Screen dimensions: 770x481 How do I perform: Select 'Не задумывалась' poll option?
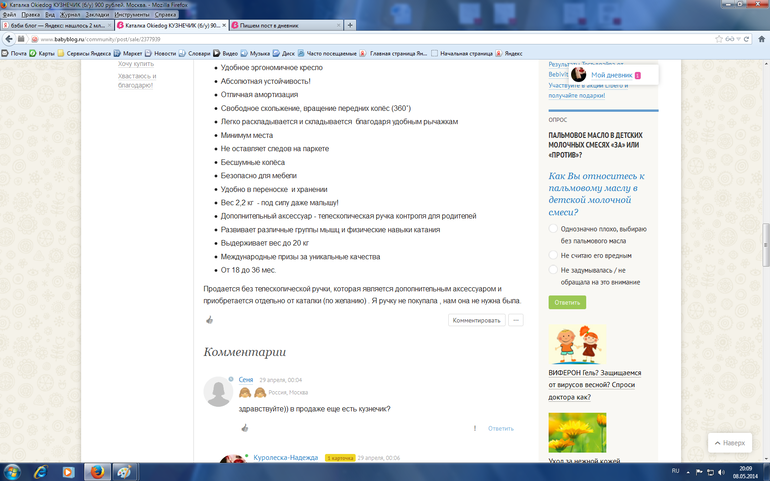[x=553, y=270]
